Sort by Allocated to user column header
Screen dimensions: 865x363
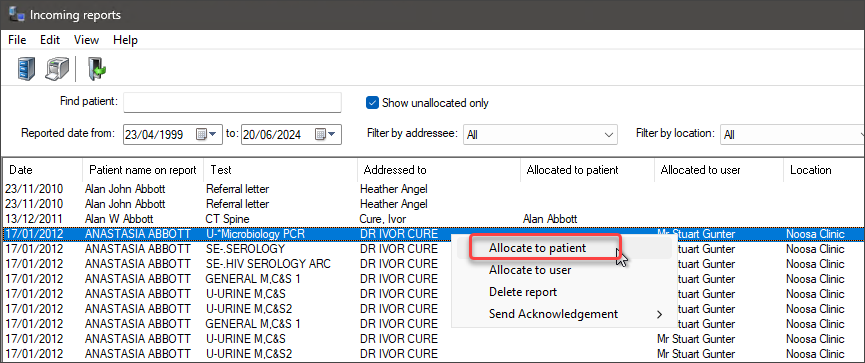[719, 170]
